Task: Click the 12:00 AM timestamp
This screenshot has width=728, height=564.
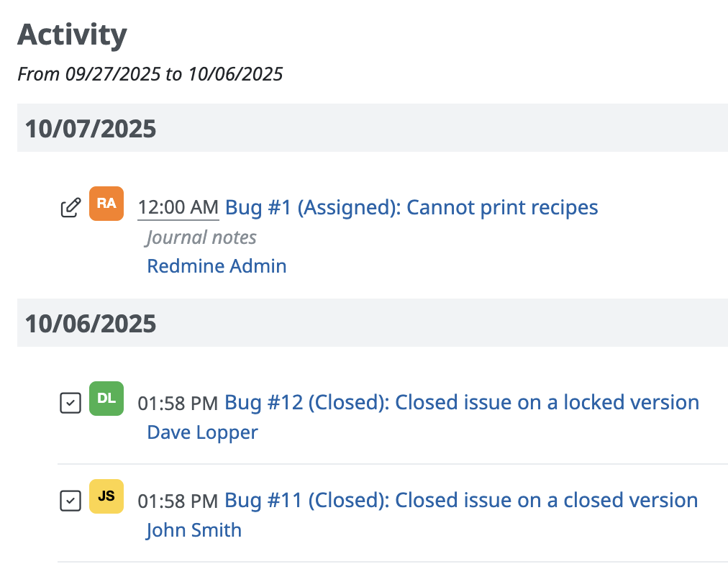Action: click(x=178, y=208)
